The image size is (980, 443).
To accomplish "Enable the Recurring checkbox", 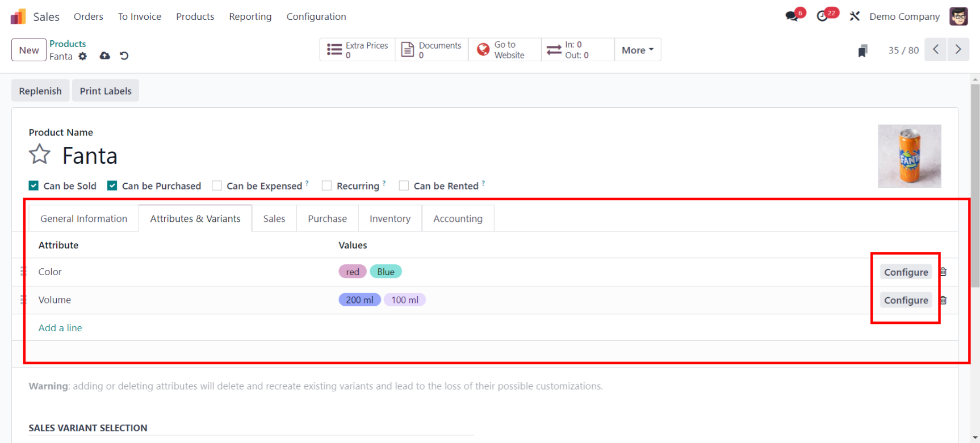I will [326, 185].
